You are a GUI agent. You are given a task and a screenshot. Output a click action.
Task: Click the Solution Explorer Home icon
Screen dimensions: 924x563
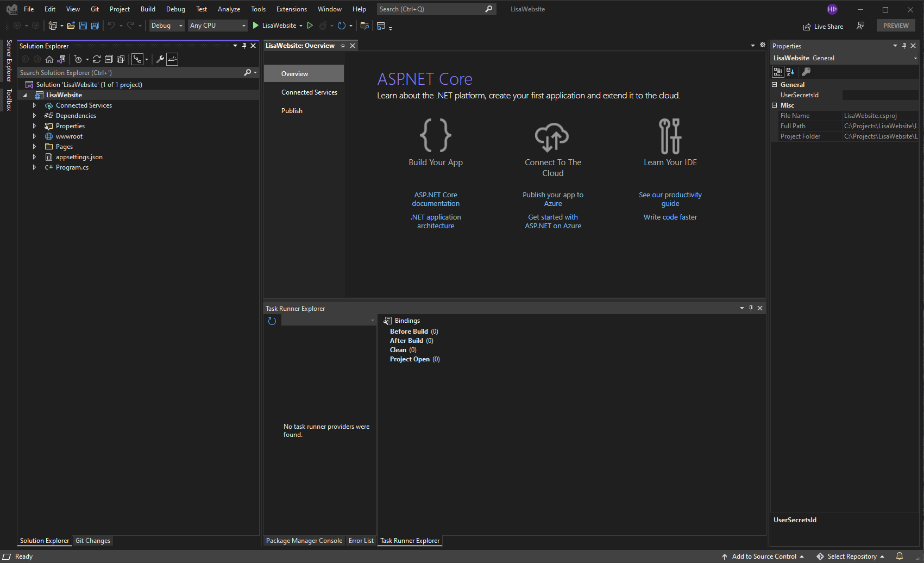tap(49, 59)
